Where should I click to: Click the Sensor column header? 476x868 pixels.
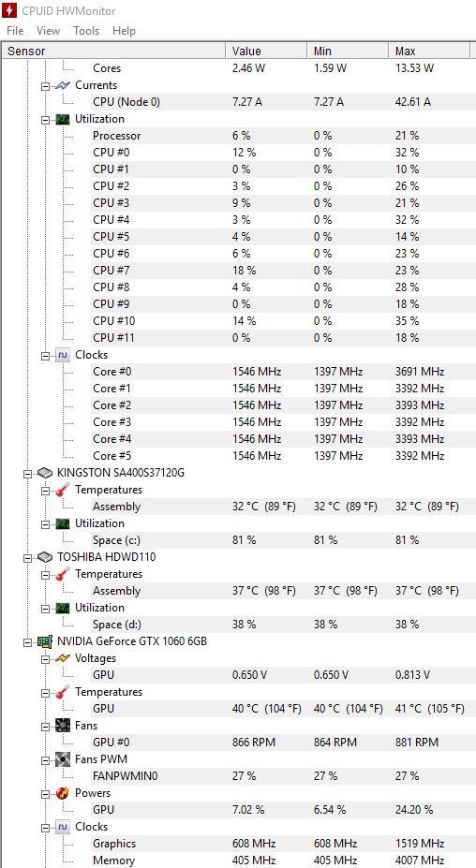point(114,51)
